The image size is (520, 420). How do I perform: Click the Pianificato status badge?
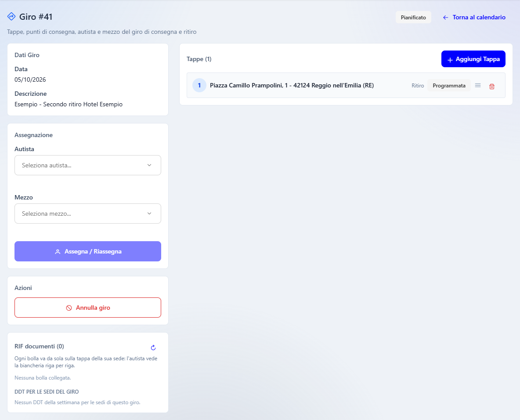click(413, 17)
